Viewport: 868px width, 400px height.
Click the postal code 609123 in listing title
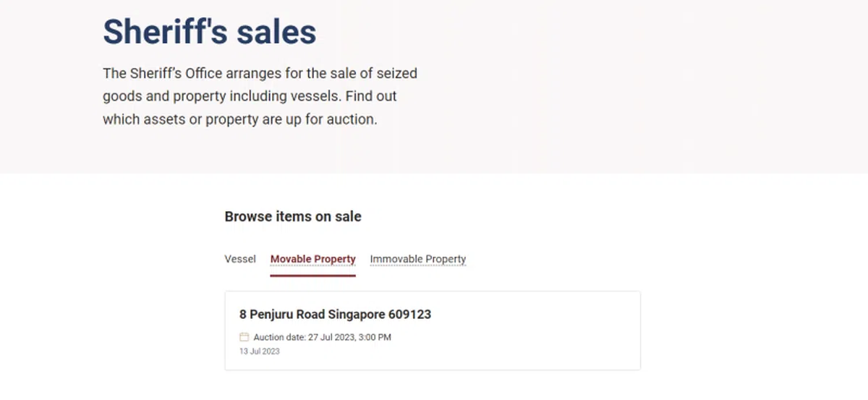click(409, 315)
